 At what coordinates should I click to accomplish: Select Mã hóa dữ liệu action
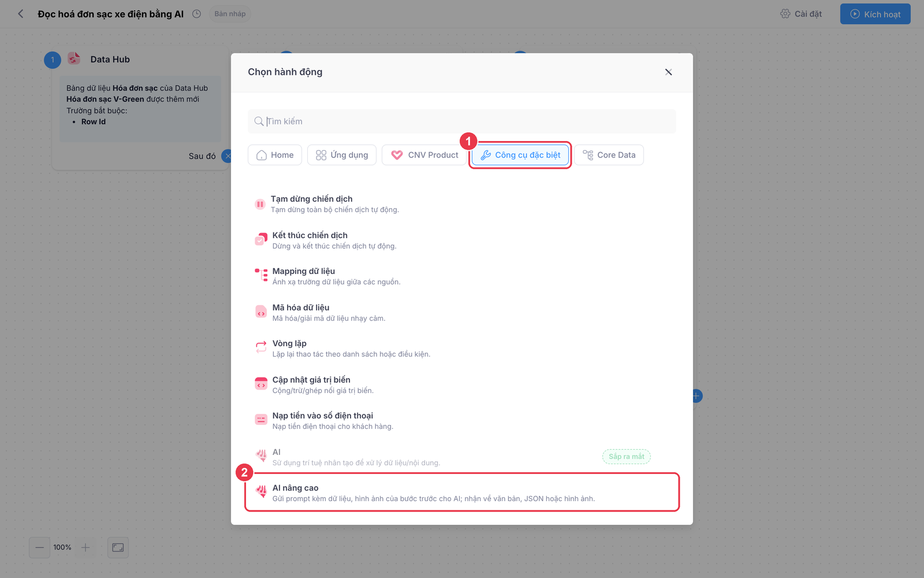point(462,312)
